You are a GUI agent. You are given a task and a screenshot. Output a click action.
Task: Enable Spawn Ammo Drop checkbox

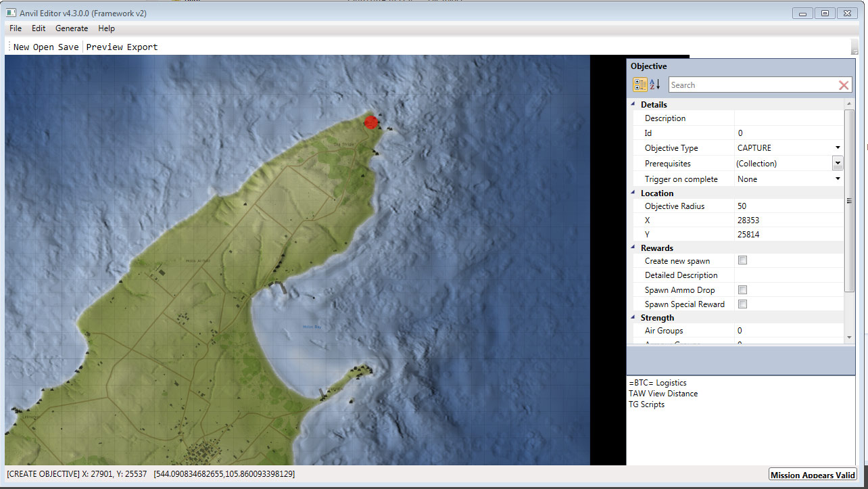tap(742, 289)
